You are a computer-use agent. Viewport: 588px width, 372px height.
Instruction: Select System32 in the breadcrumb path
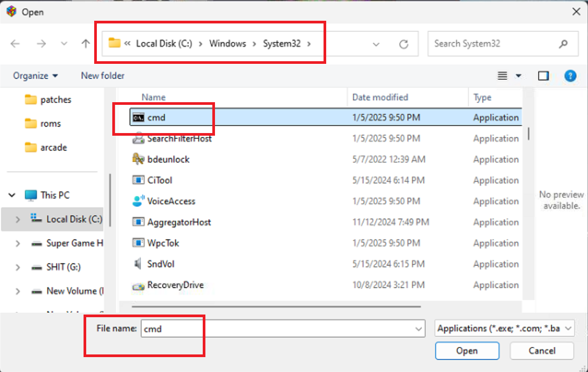tap(281, 44)
